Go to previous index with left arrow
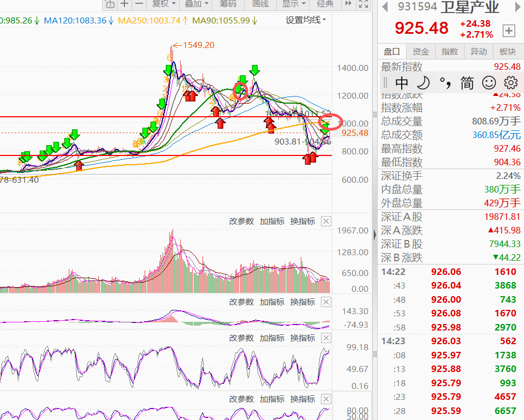Image resolution: width=524 pixels, height=420 pixels. [x=385, y=7]
